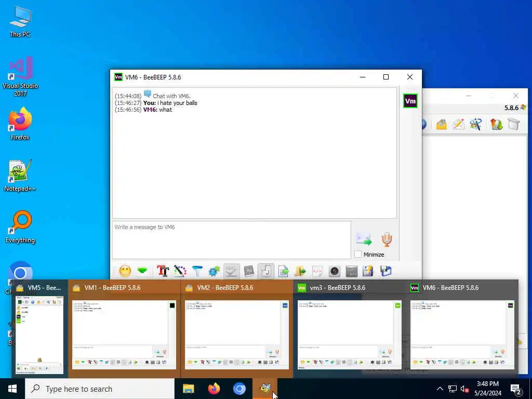The width and height of the screenshot is (532, 399).
Task: Start voice message with microphone icon
Action: point(387,239)
